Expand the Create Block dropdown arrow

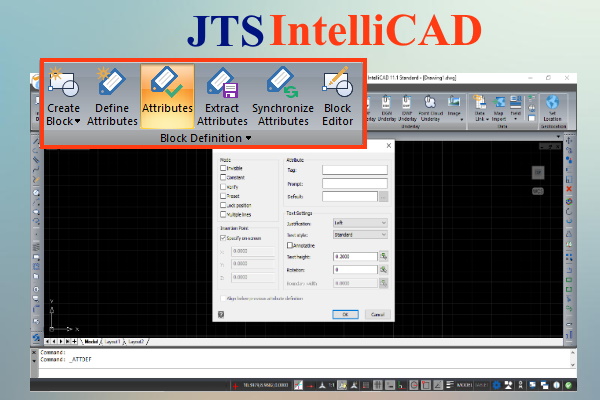click(x=77, y=121)
